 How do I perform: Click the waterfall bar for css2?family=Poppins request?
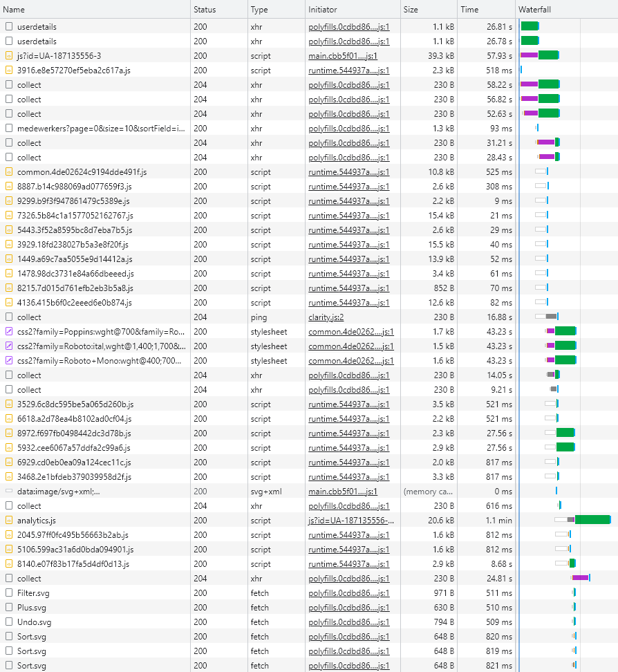(561, 331)
